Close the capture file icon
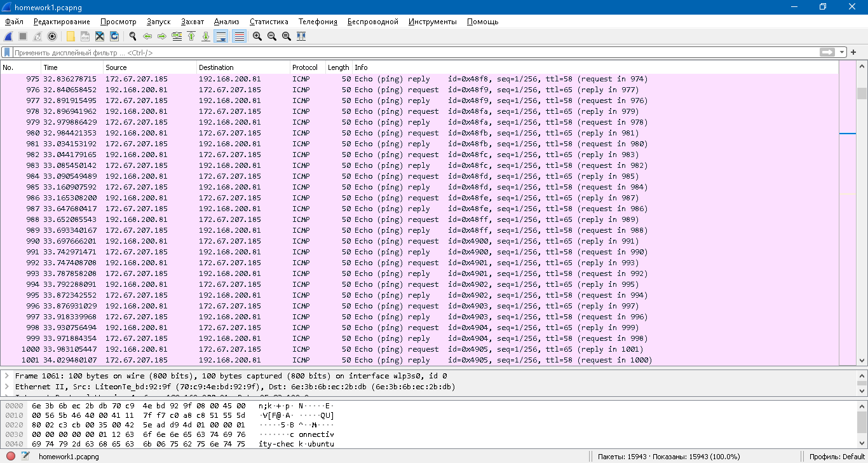This screenshot has width=868, height=463. click(x=100, y=36)
